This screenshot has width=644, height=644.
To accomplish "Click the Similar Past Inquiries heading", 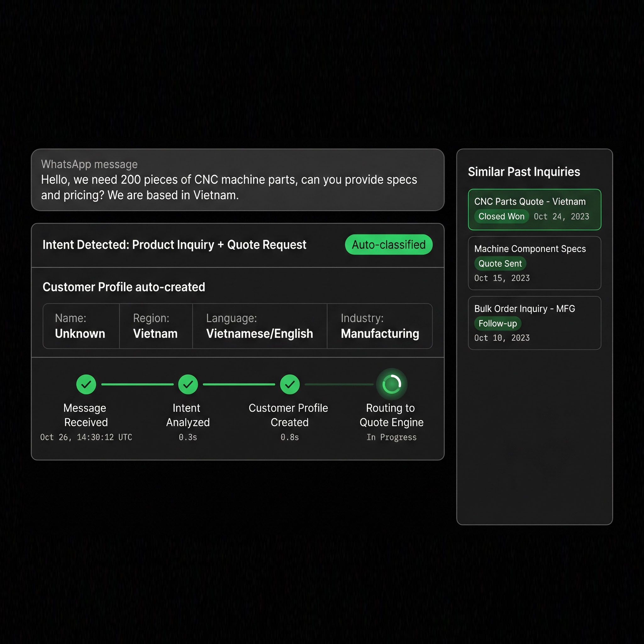I will click(x=524, y=172).
